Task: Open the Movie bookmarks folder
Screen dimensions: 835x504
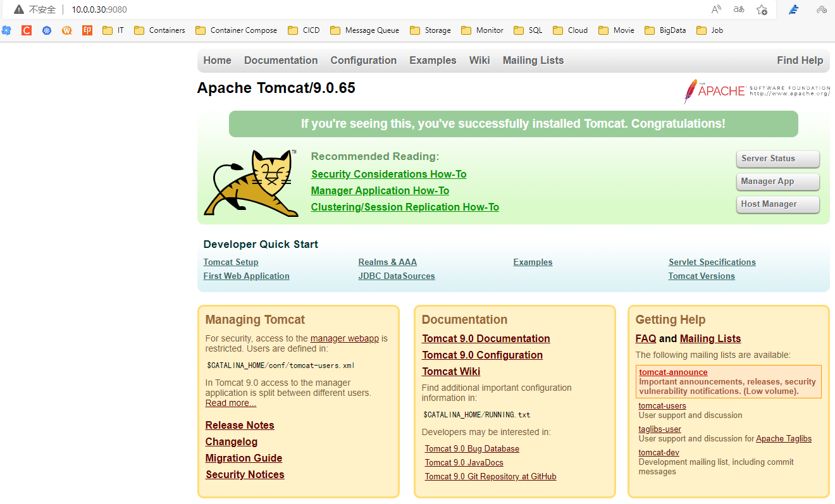Action: (x=617, y=30)
